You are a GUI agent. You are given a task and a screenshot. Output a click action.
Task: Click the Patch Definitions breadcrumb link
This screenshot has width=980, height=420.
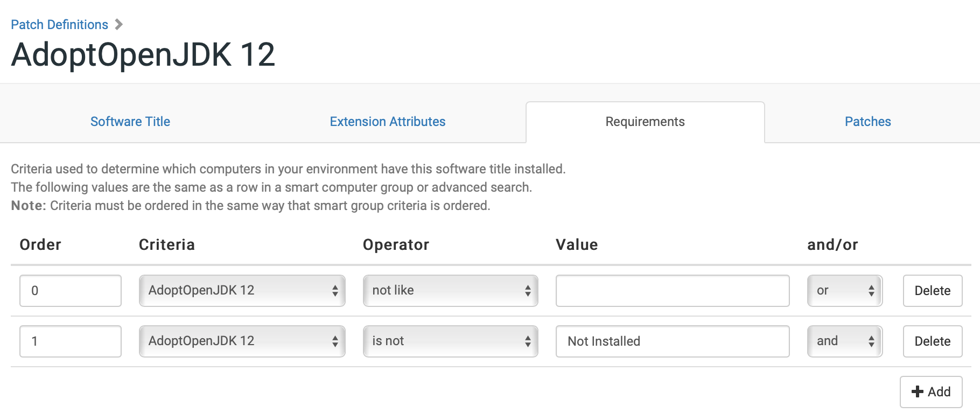(x=59, y=25)
